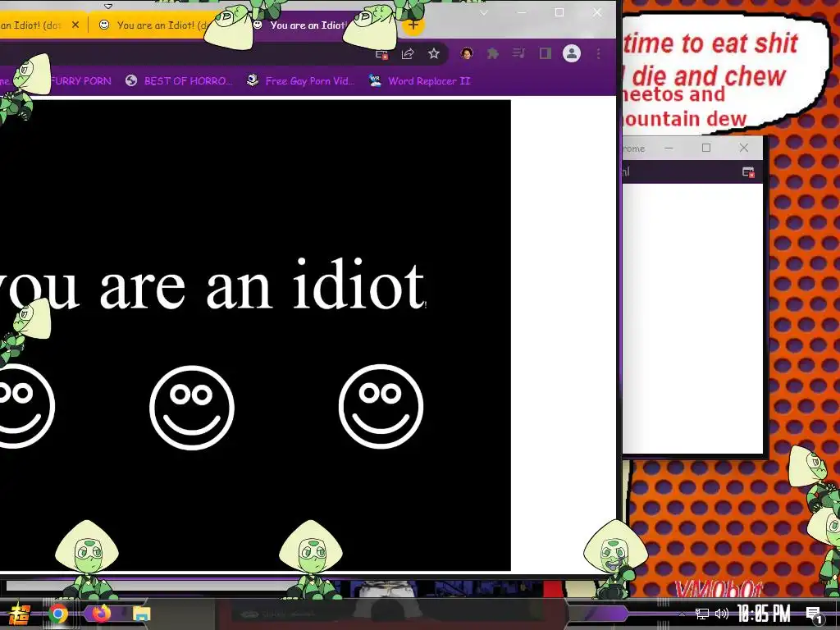Open a new tab with the plus button
The image size is (840, 630).
413,25
